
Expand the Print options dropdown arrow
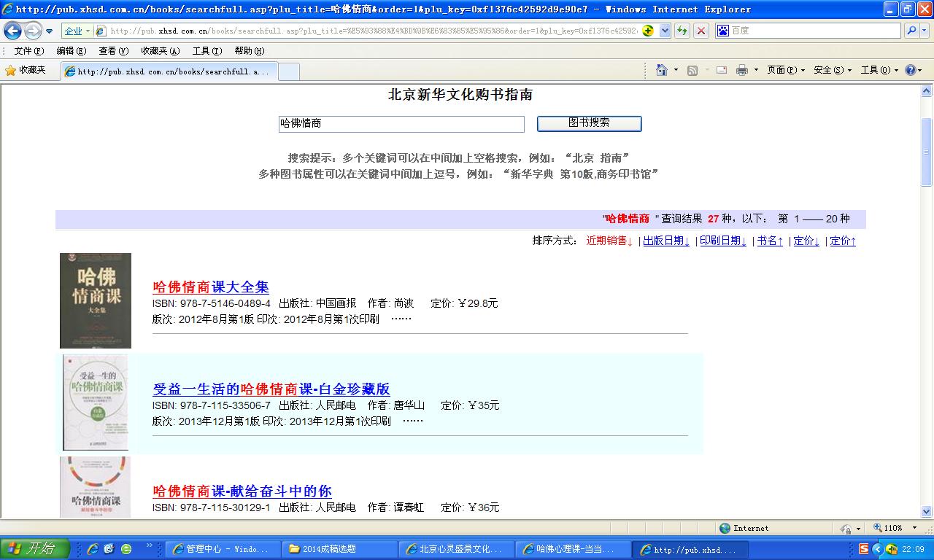[756, 70]
